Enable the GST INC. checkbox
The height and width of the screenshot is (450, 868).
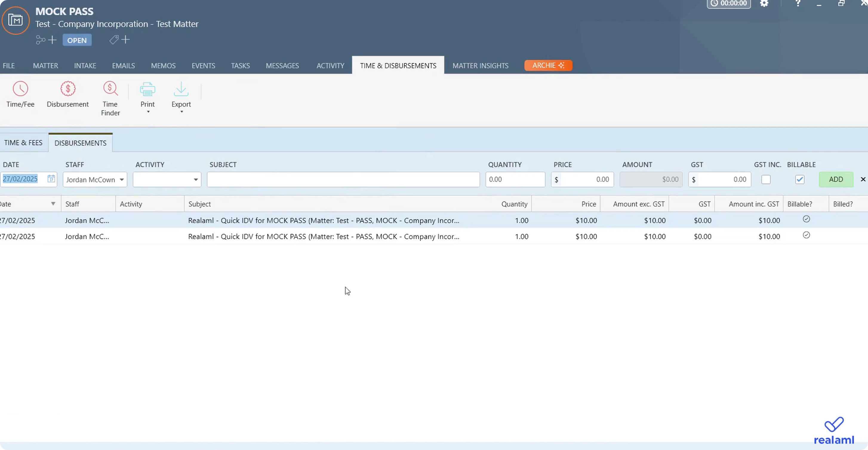click(x=766, y=180)
